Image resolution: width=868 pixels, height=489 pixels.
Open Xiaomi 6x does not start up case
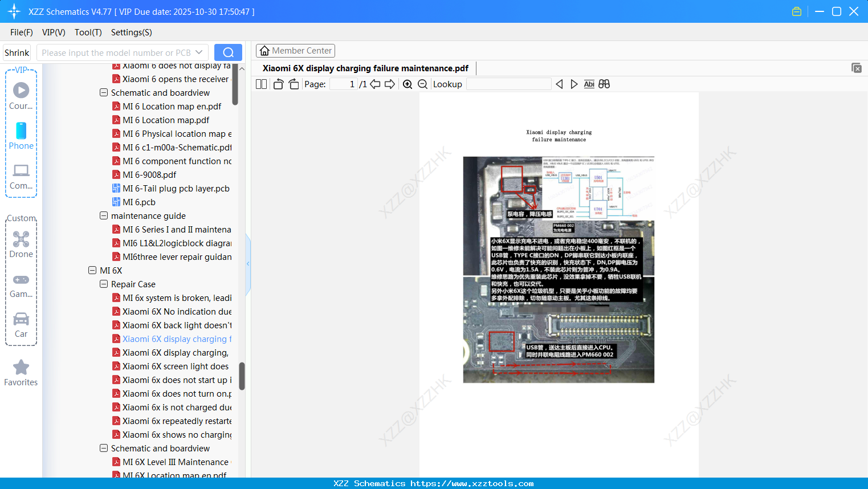pos(172,380)
